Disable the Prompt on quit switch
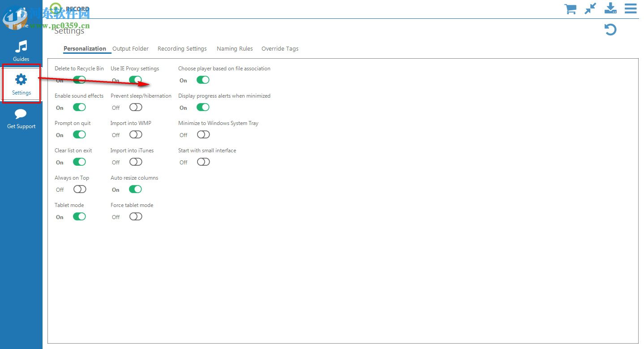This screenshot has height=349, width=644. pos(79,135)
